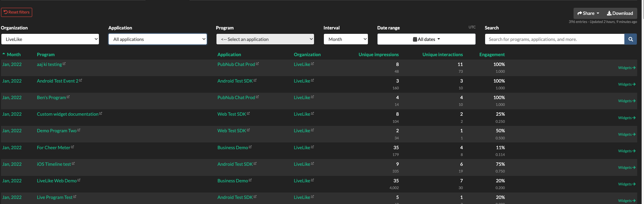Open Widgets link for LiveLike Web Demo row

coord(626,184)
